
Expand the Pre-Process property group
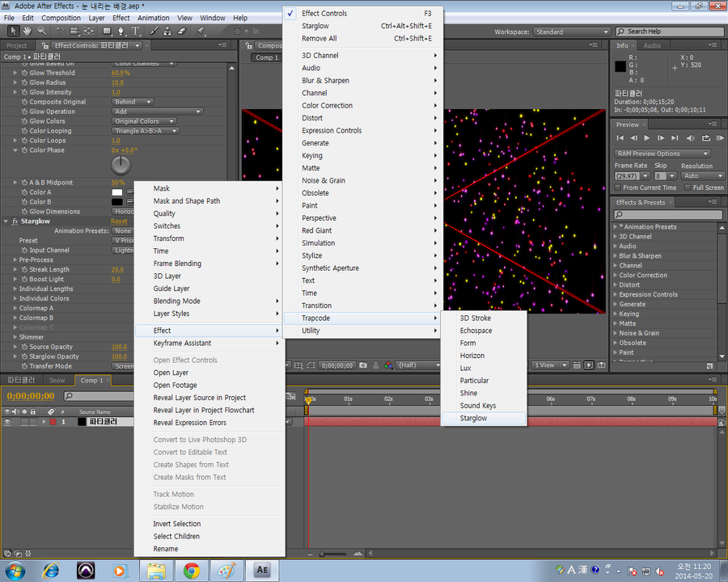(x=15, y=260)
